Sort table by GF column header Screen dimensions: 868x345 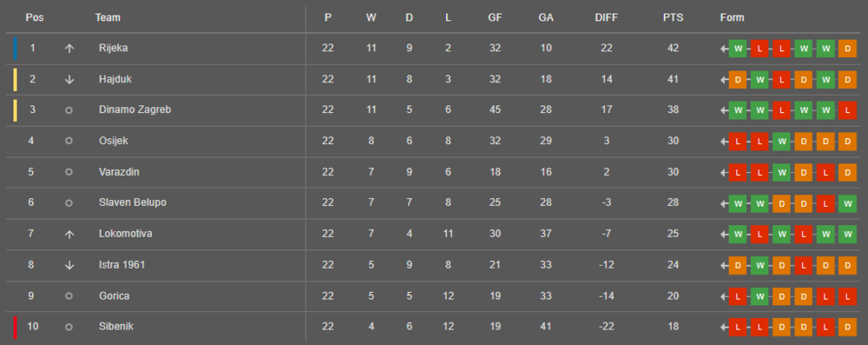[x=495, y=17]
